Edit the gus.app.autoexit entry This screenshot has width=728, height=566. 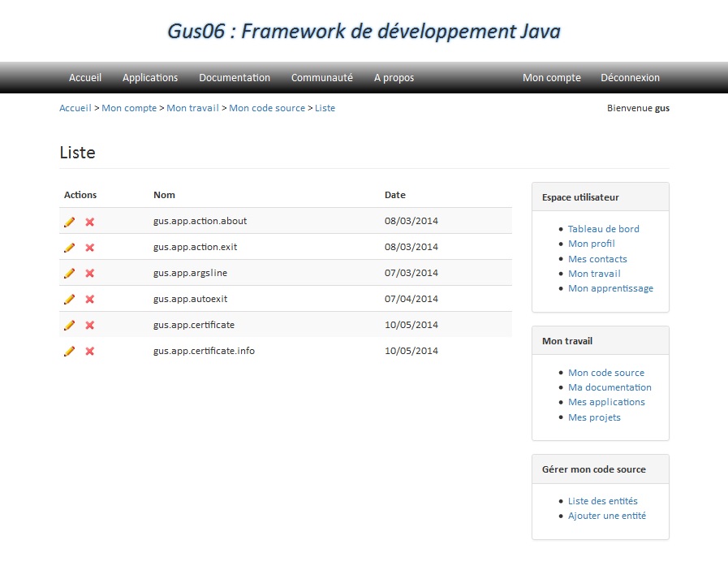tap(69, 300)
